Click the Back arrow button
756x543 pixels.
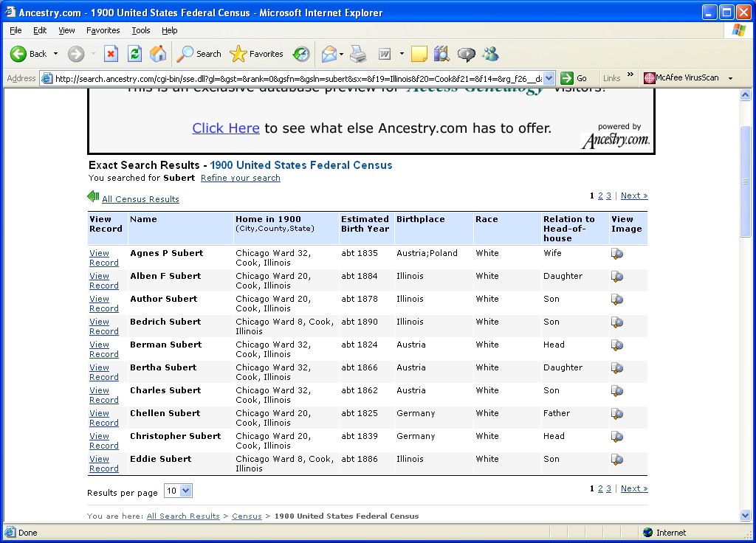(18, 54)
